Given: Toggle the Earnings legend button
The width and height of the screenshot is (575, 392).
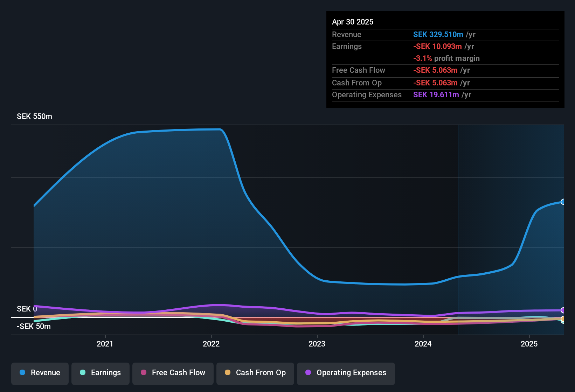Looking at the screenshot, I should tap(101, 374).
